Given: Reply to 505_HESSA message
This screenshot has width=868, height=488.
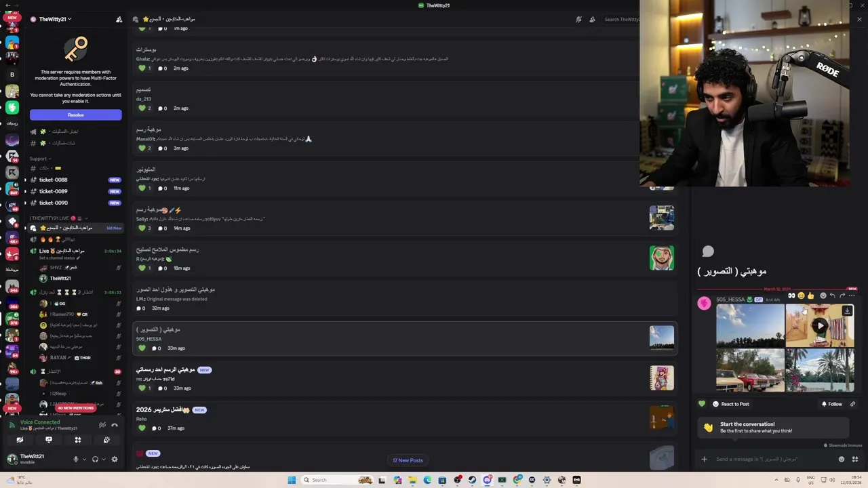Looking at the screenshot, I should coord(833,296).
